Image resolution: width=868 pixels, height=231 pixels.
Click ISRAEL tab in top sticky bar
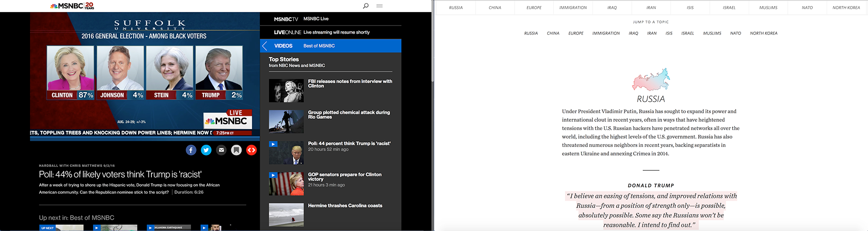(x=729, y=7)
